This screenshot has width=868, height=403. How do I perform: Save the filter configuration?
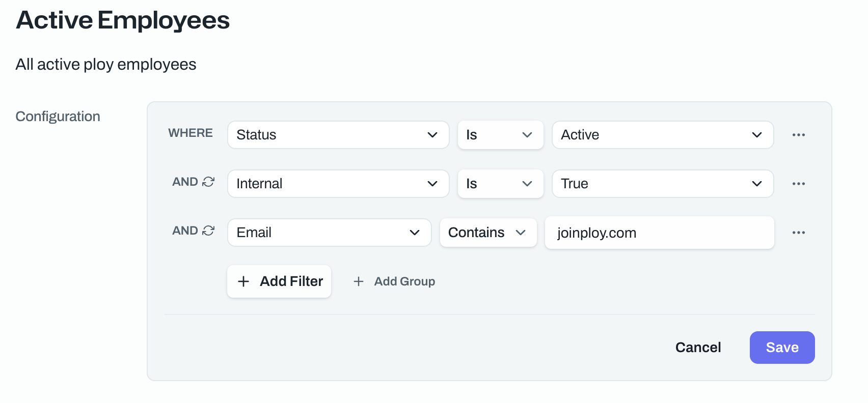pos(782,348)
